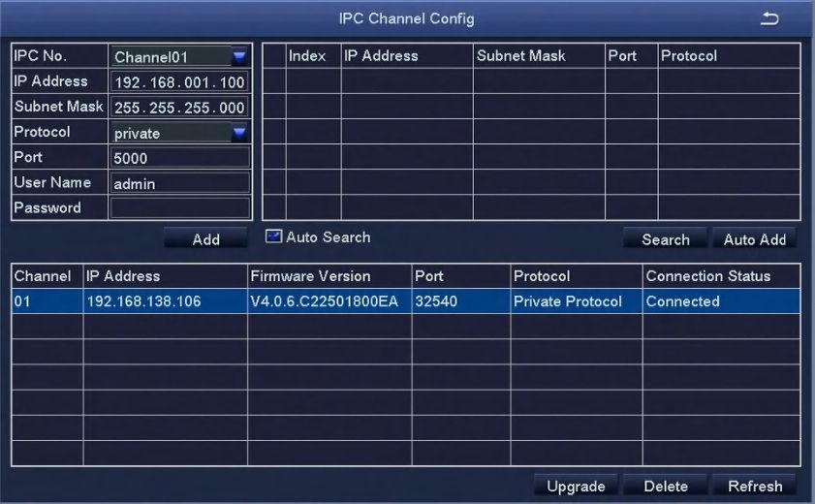The height and width of the screenshot is (504, 815).
Task: Open the IPC No. Channel01 dropdown
Action: tap(180, 57)
